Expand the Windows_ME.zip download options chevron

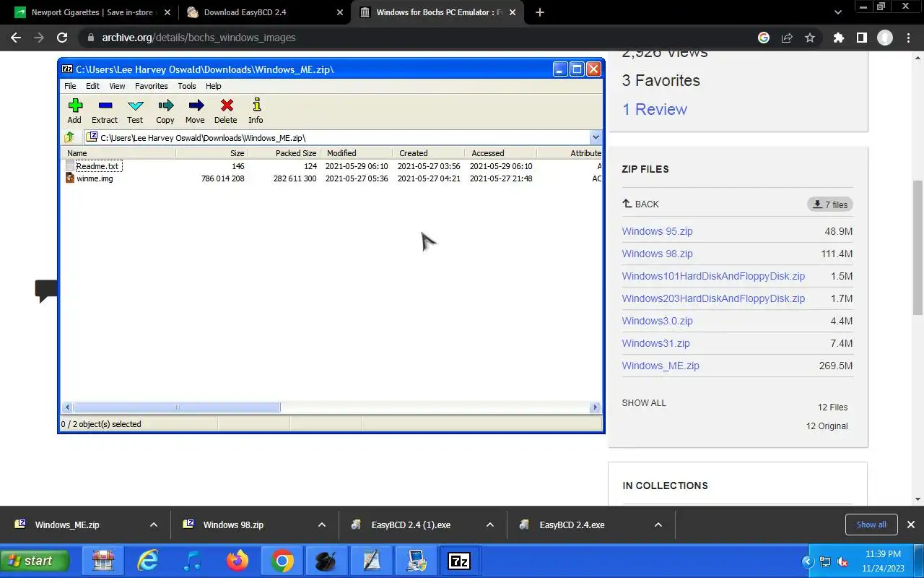pos(153,525)
